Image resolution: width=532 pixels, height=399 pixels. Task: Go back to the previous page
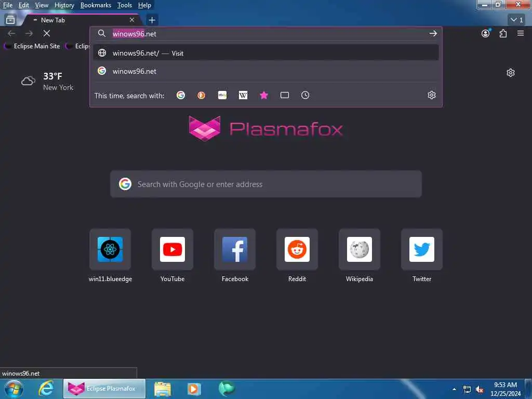[11, 33]
